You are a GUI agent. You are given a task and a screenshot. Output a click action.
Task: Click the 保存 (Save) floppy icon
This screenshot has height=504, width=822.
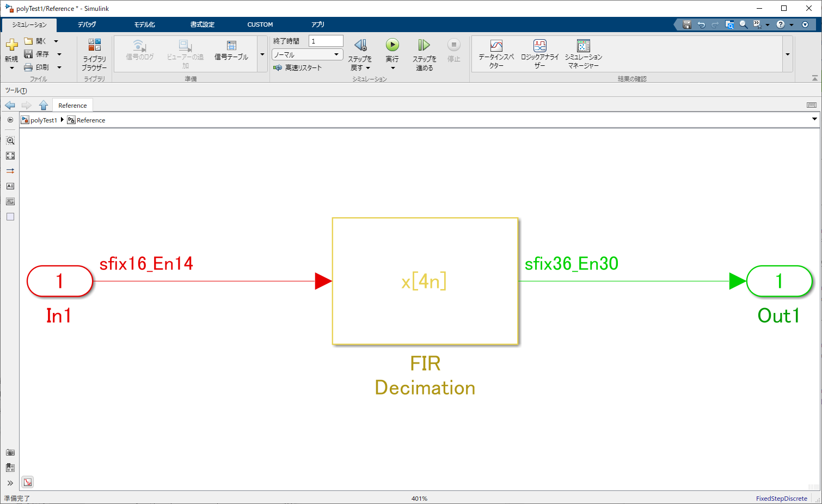tap(29, 54)
